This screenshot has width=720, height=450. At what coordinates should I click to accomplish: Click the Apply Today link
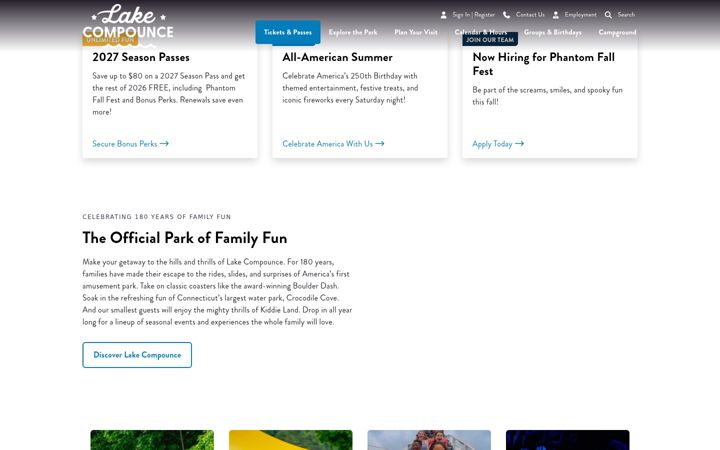(x=498, y=144)
